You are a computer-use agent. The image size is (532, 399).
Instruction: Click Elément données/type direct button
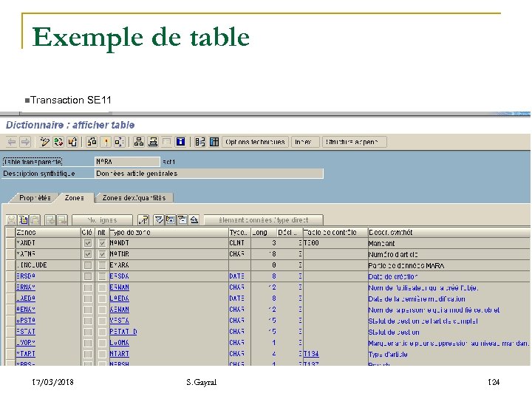tap(263, 220)
